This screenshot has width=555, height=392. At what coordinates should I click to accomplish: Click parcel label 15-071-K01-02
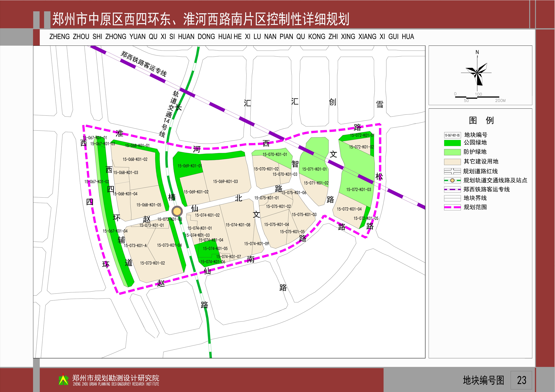(316, 183)
